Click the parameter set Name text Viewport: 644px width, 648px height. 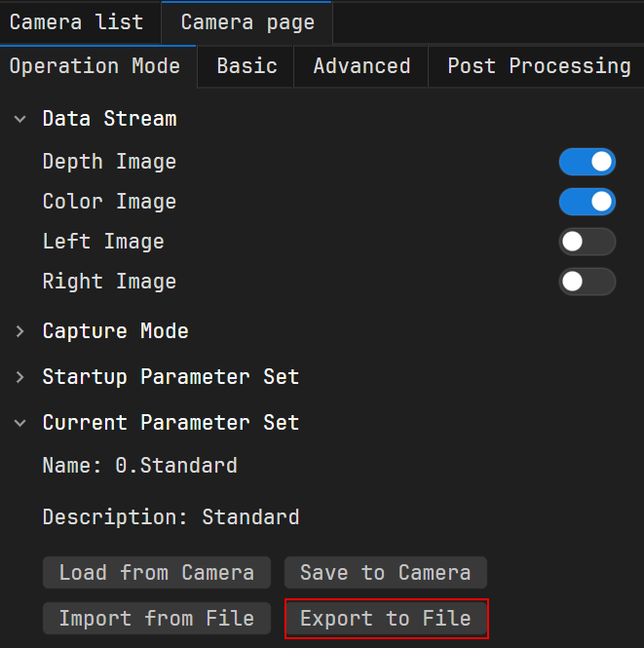click(x=139, y=465)
